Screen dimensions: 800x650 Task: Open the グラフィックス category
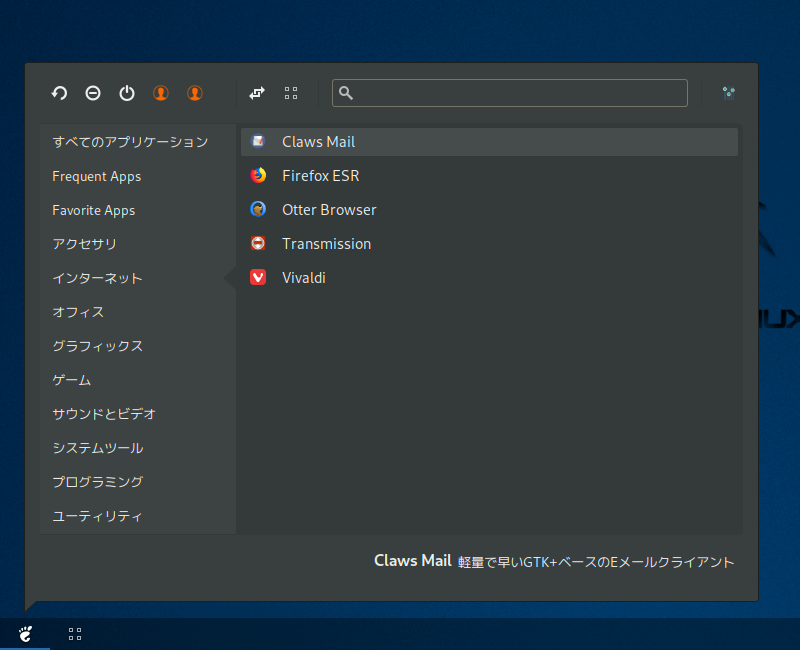97,346
